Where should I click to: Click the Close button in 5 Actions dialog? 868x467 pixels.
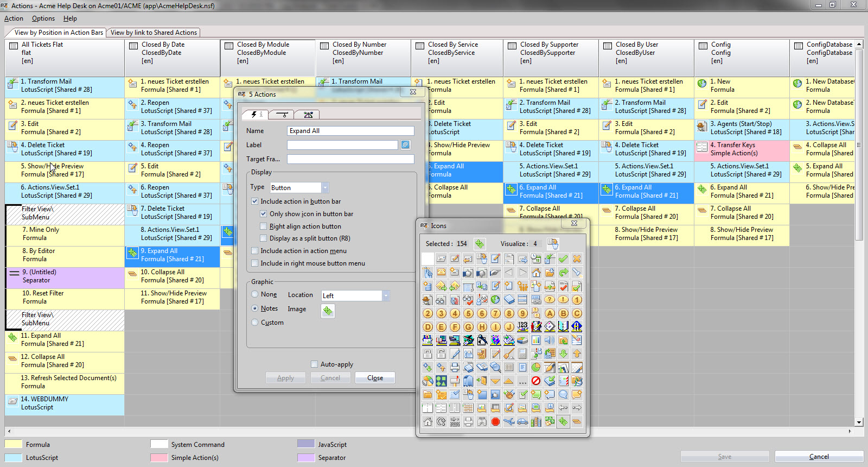(375, 377)
